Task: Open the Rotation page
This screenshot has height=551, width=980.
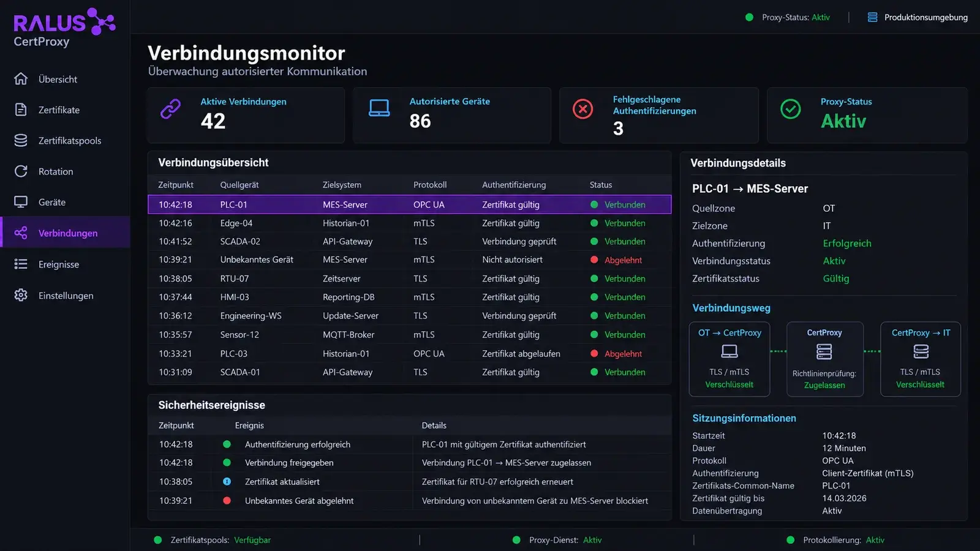Action: pyautogui.click(x=65, y=171)
